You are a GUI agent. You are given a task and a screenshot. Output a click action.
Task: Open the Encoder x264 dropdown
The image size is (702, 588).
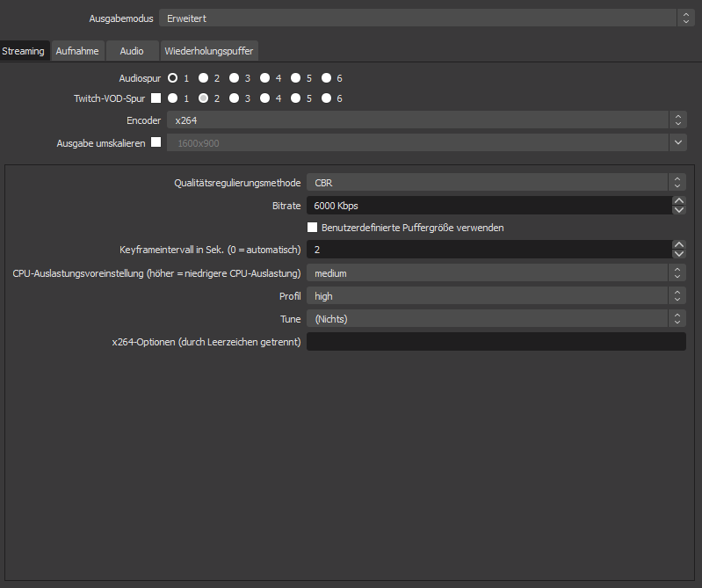coord(427,120)
